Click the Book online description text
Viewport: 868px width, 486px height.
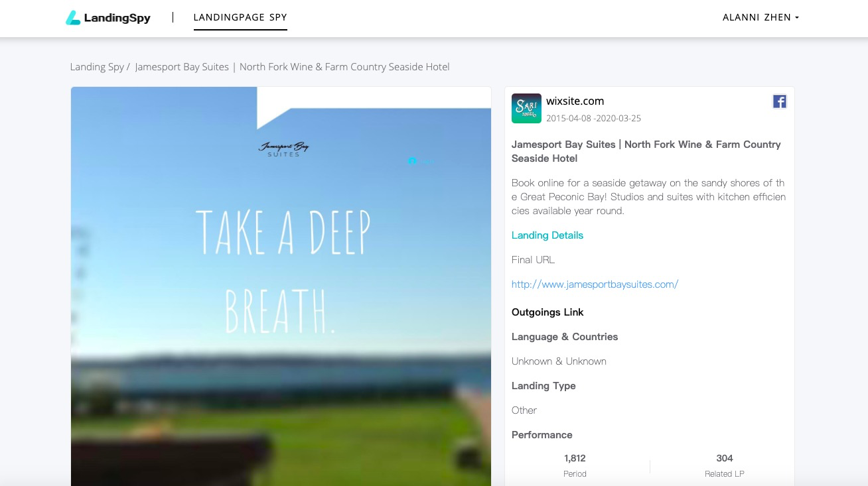coord(648,197)
